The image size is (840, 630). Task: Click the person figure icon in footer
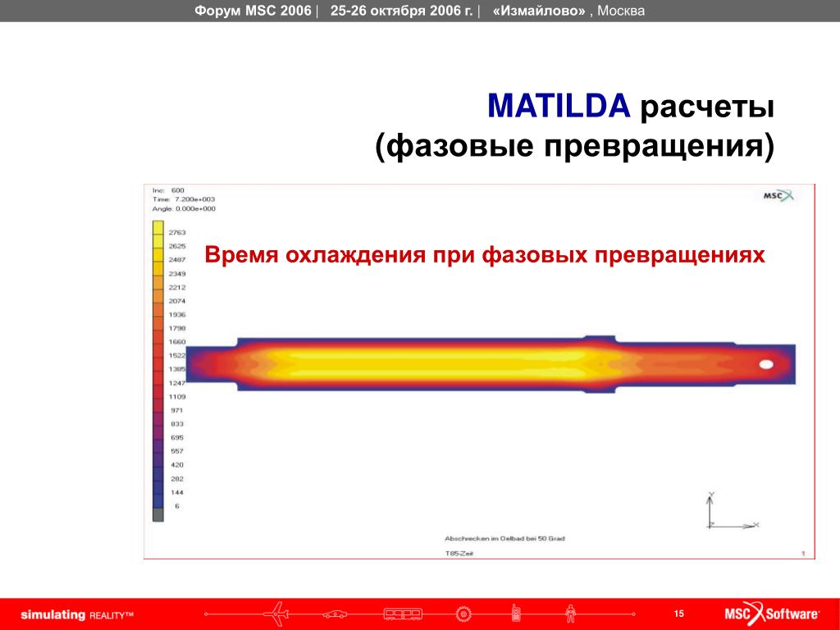(x=571, y=614)
